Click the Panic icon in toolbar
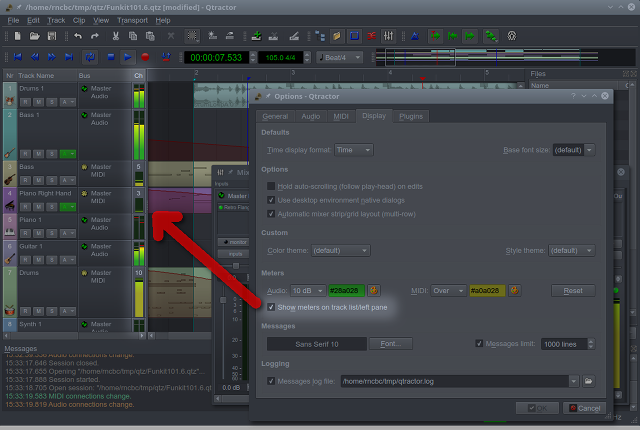 [511, 36]
